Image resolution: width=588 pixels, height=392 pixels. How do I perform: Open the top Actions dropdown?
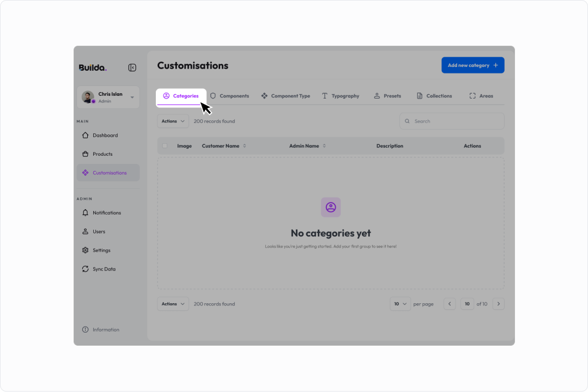(173, 121)
